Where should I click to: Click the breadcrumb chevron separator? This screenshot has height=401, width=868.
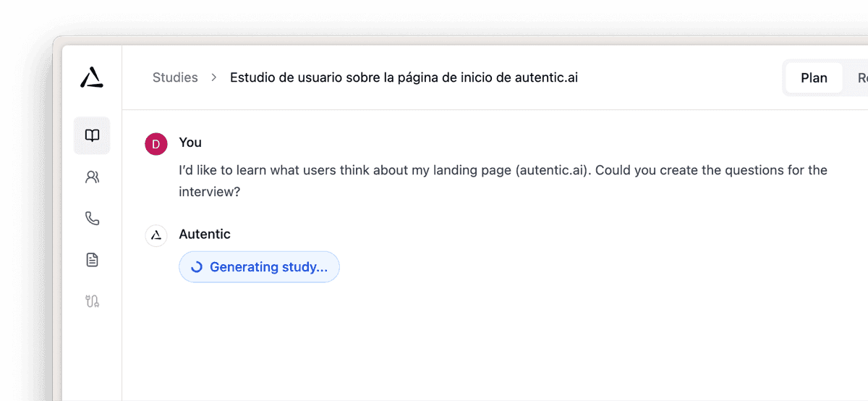tap(214, 77)
